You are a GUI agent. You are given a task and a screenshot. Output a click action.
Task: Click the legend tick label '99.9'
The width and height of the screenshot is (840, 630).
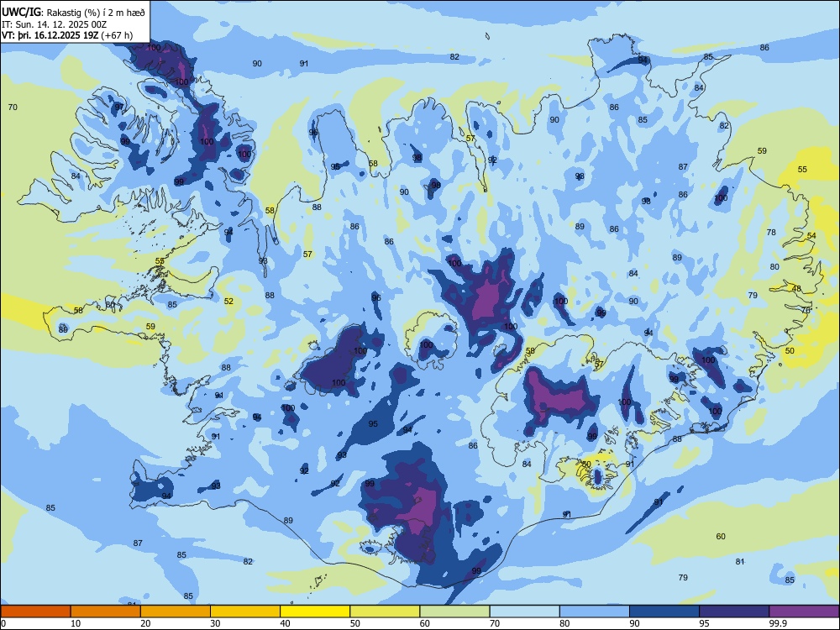[x=778, y=623]
